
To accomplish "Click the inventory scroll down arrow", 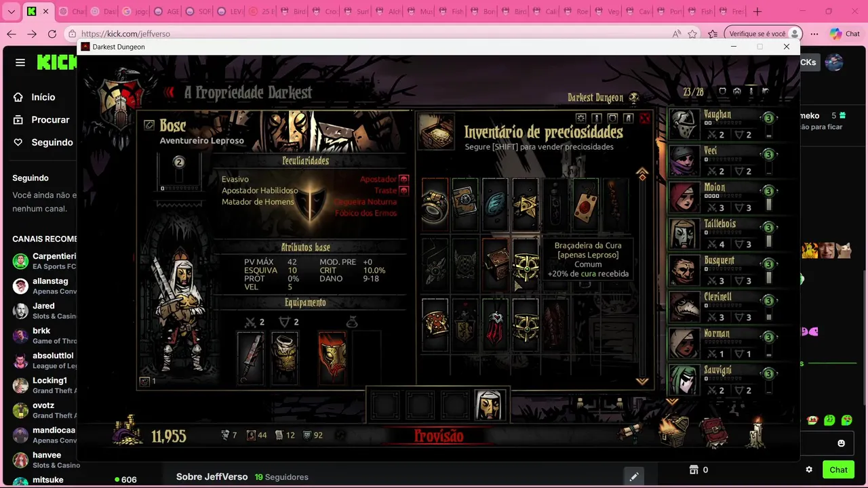I will [x=642, y=382].
